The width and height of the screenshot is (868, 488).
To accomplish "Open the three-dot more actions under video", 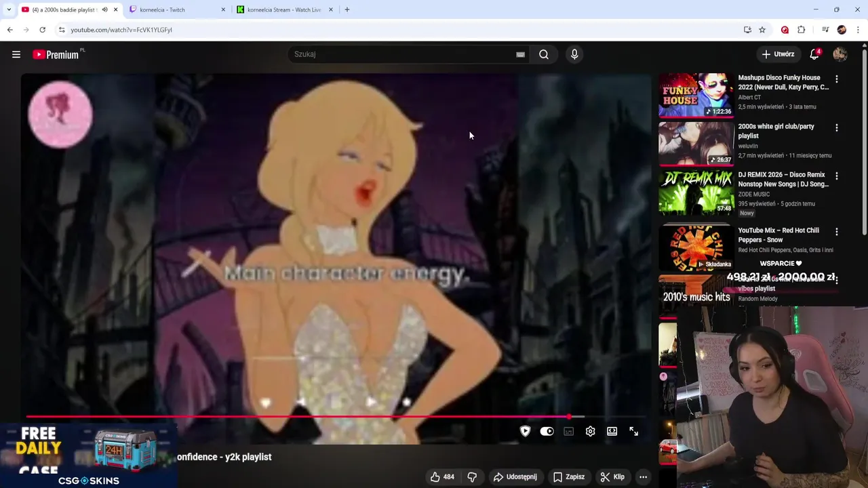I will (643, 476).
